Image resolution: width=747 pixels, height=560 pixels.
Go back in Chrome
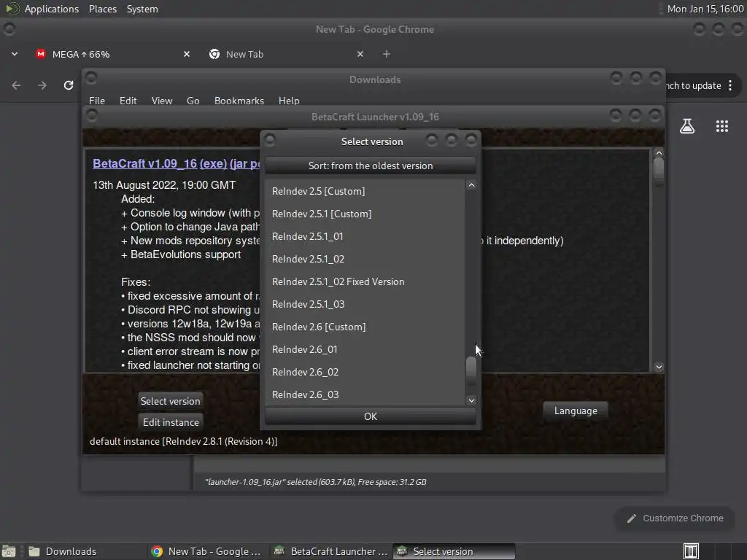16,85
